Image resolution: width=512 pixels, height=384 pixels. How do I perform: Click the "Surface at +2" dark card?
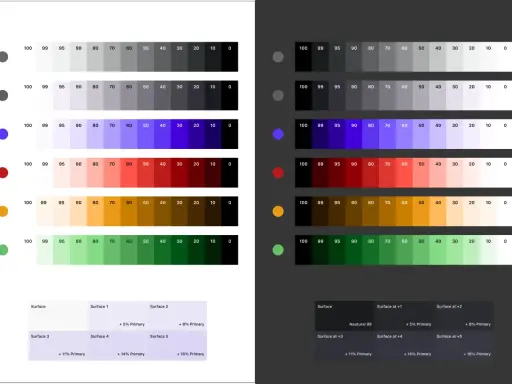pyautogui.click(x=463, y=316)
